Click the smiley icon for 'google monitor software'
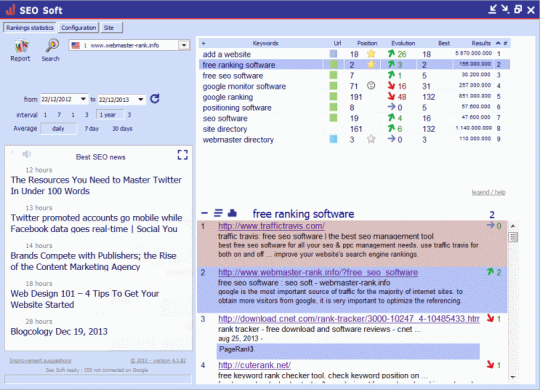Viewport: 540px width, 390px height. point(371,85)
